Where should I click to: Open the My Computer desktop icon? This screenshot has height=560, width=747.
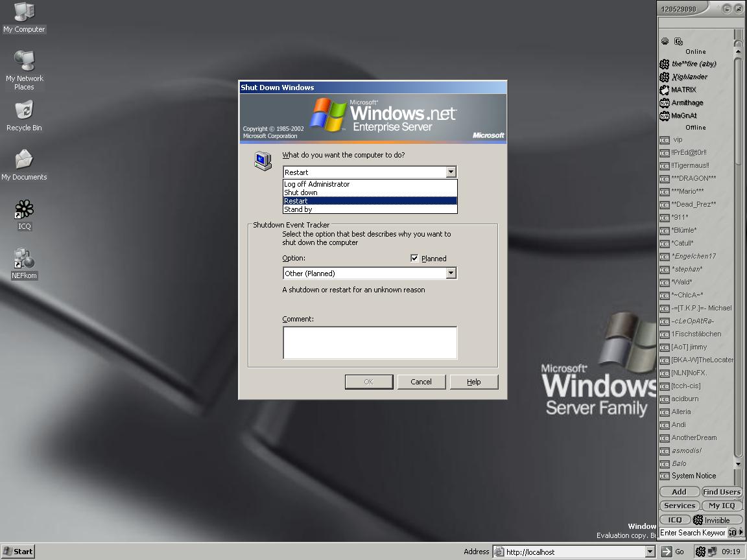point(24,12)
